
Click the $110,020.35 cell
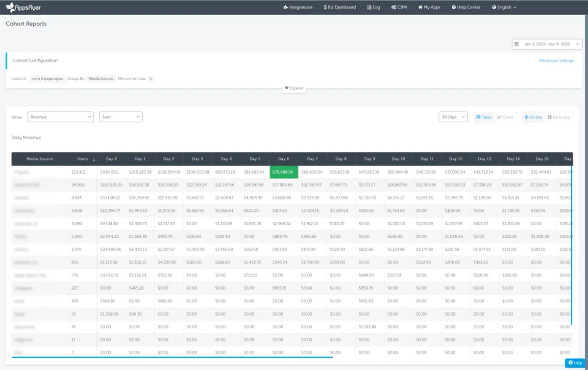(111, 185)
